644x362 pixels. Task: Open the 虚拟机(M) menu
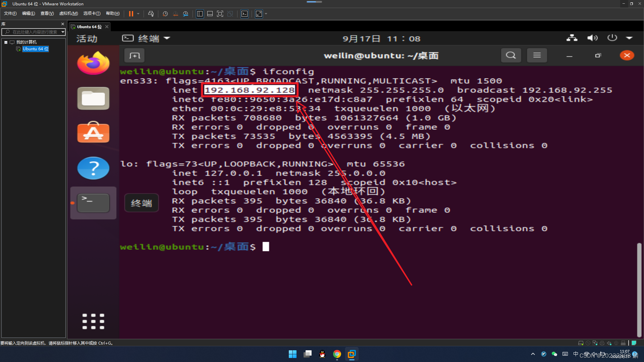pos(68,13)
